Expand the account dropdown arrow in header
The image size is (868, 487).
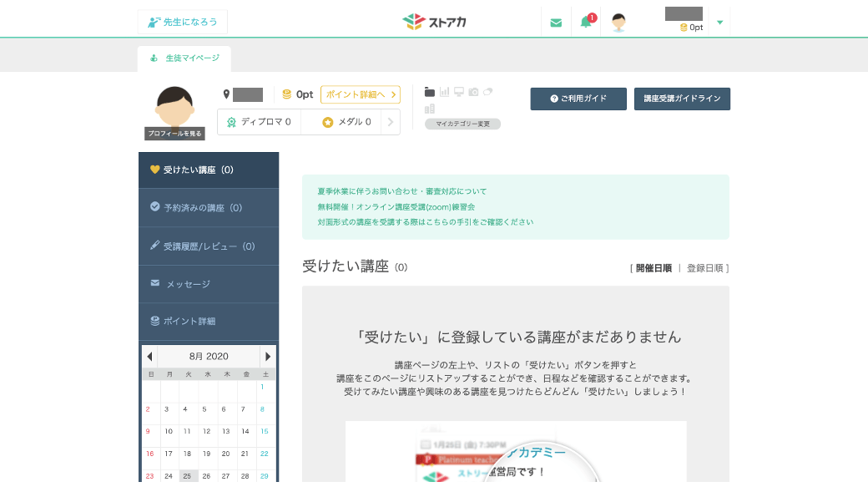coord(719,23)
